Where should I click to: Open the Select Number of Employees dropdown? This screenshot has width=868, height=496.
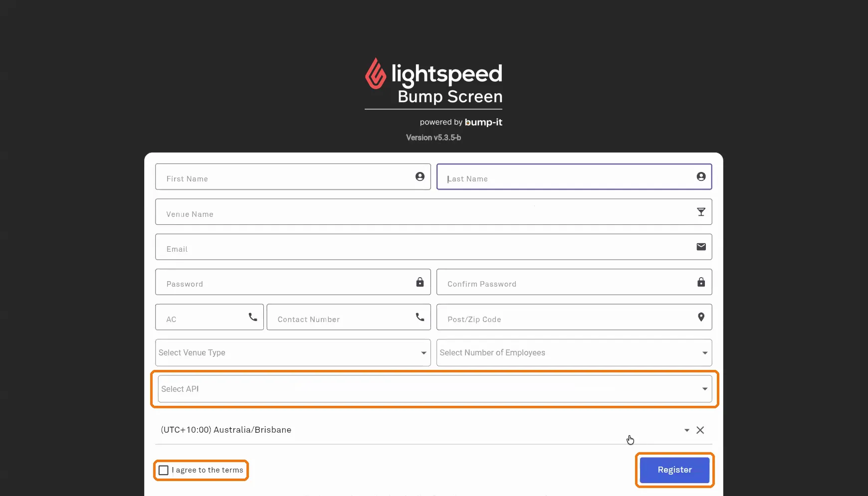pyautogui.click(x=574, y=352)
